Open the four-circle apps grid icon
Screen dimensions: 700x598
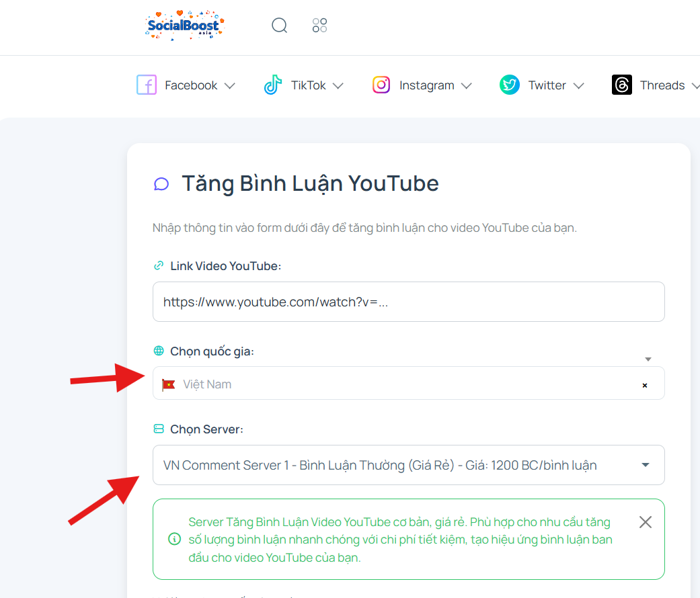(319, 26)
